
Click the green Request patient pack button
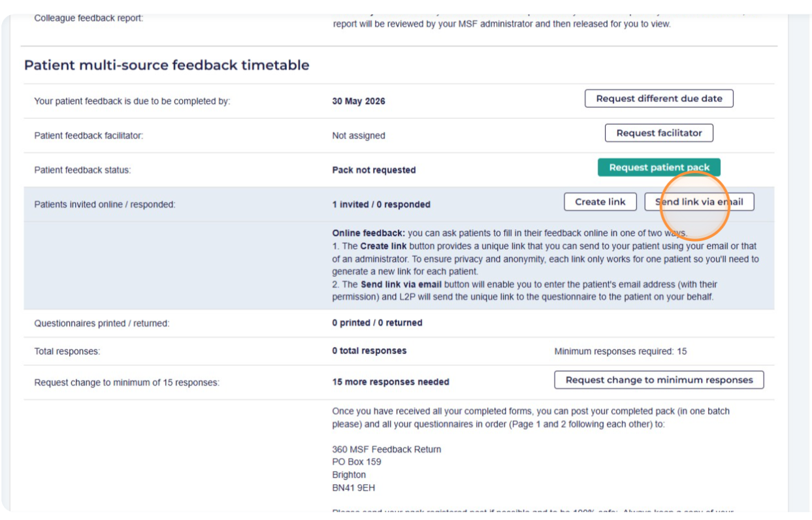tap(658, 168)
